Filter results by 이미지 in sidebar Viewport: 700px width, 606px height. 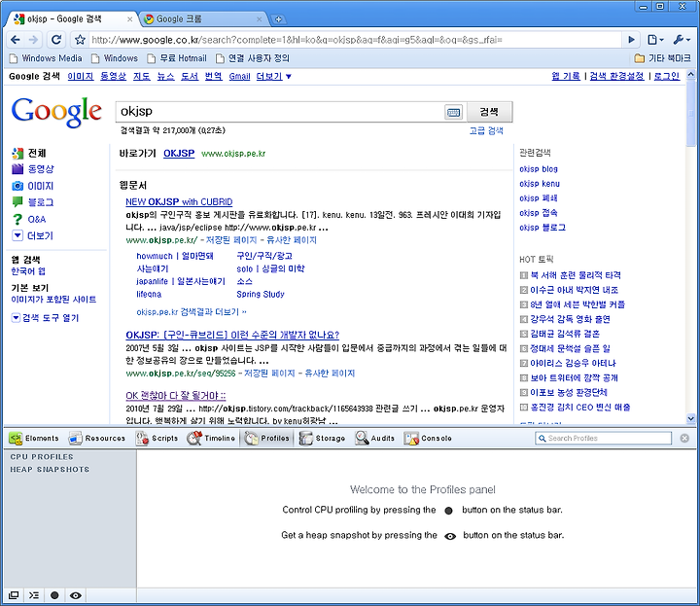40,186
